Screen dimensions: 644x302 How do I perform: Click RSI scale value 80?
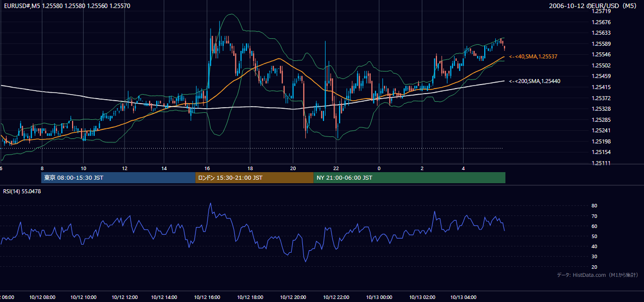[594, 206]
